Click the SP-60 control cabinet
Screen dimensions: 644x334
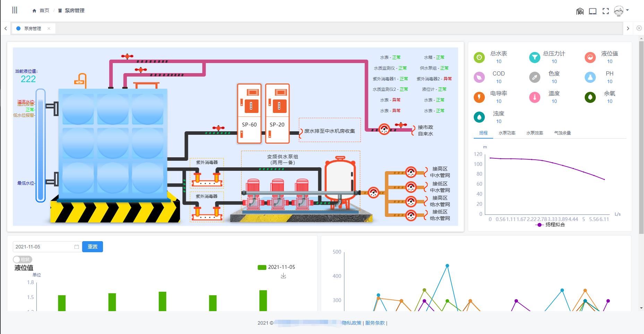249,113
